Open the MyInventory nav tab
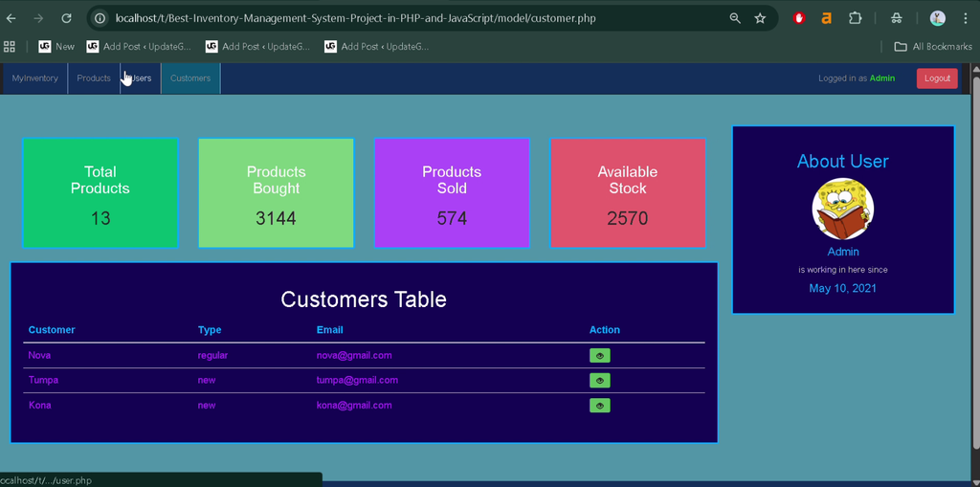This screenshot has height=487, width=980. coord(35,78)
